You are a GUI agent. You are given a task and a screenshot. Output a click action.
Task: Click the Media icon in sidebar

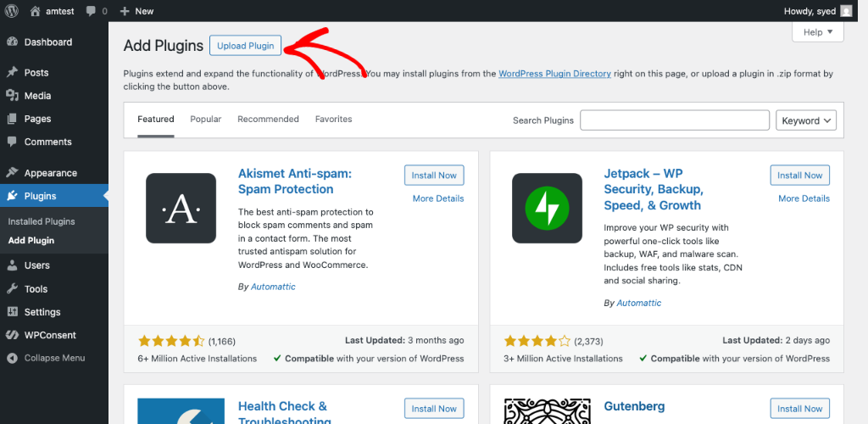click(12, 96)
